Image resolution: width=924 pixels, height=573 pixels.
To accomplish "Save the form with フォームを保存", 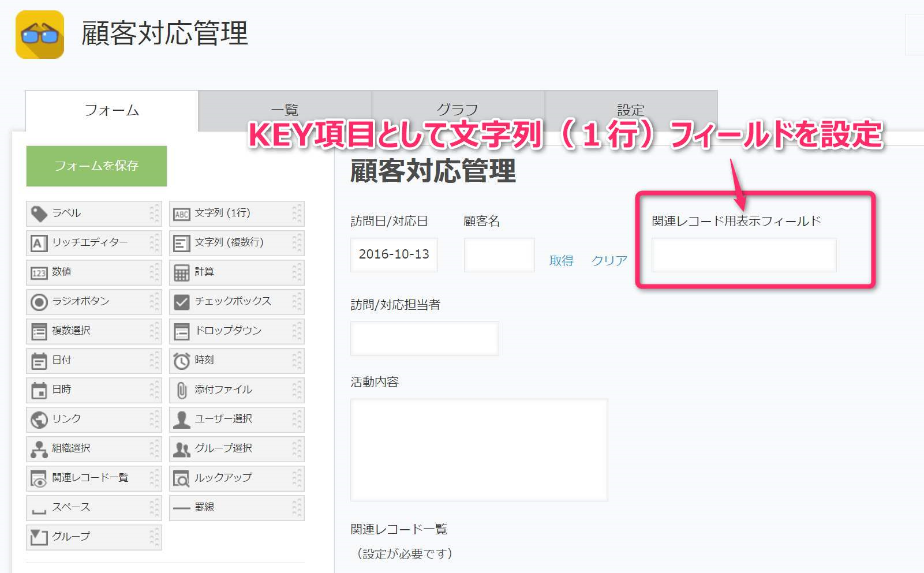I will click(x=96, y=166).
